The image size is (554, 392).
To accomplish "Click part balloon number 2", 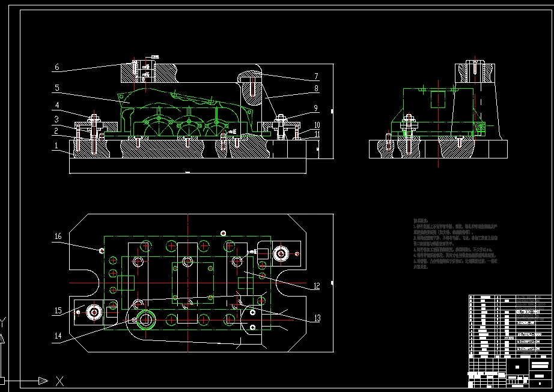I will click(x=56, y=131).
